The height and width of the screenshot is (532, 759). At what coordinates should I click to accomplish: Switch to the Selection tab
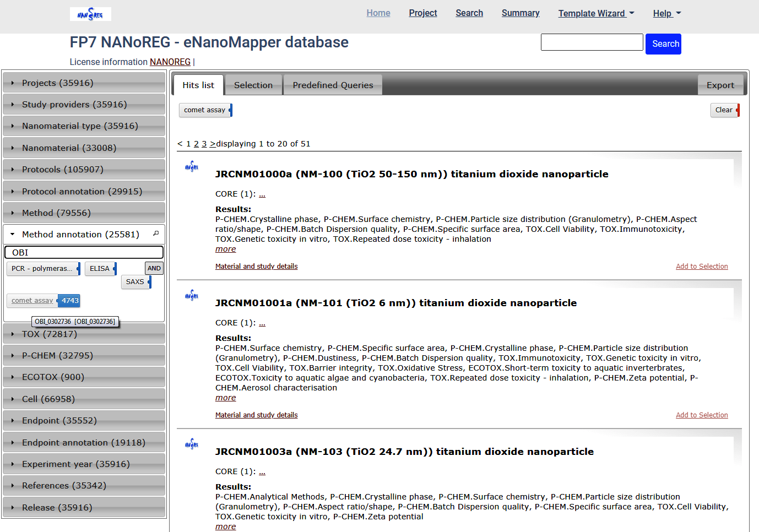click(x=253, y=85)
